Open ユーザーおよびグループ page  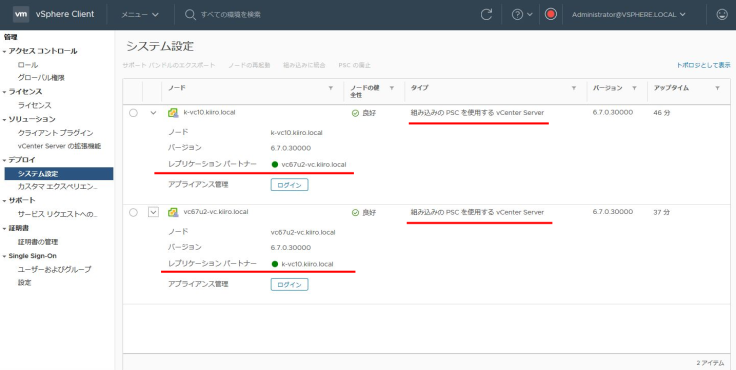[x=54, y=270]
